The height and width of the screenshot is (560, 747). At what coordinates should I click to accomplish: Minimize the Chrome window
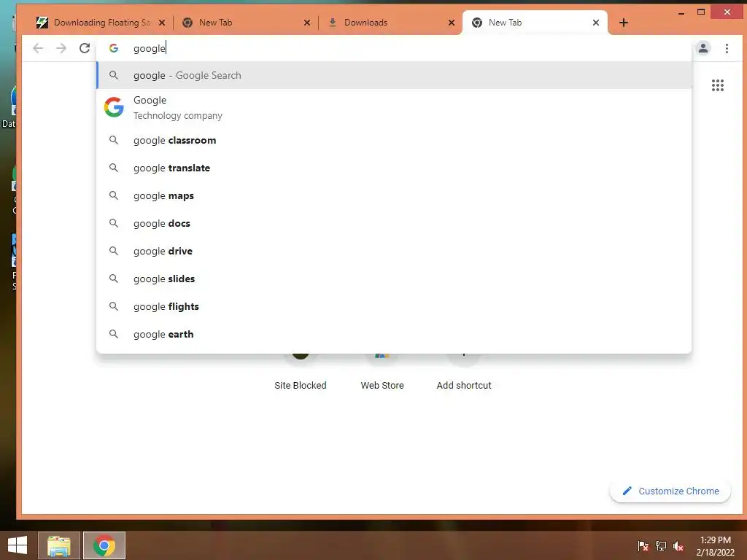(681, 12)
